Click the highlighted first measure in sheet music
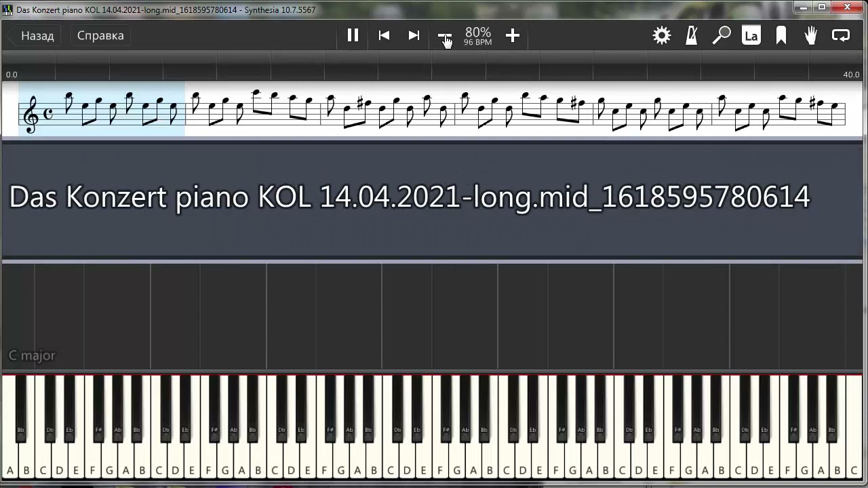 pyautogui.click(x=102, y=108)
